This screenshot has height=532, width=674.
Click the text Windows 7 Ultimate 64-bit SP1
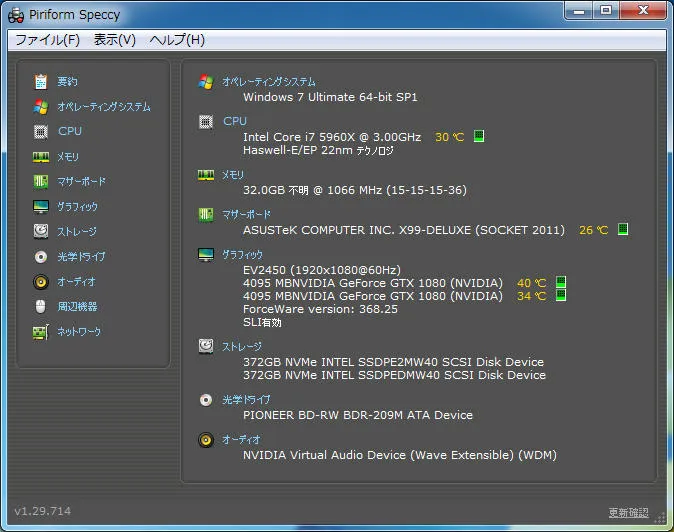tap(330, 97)
